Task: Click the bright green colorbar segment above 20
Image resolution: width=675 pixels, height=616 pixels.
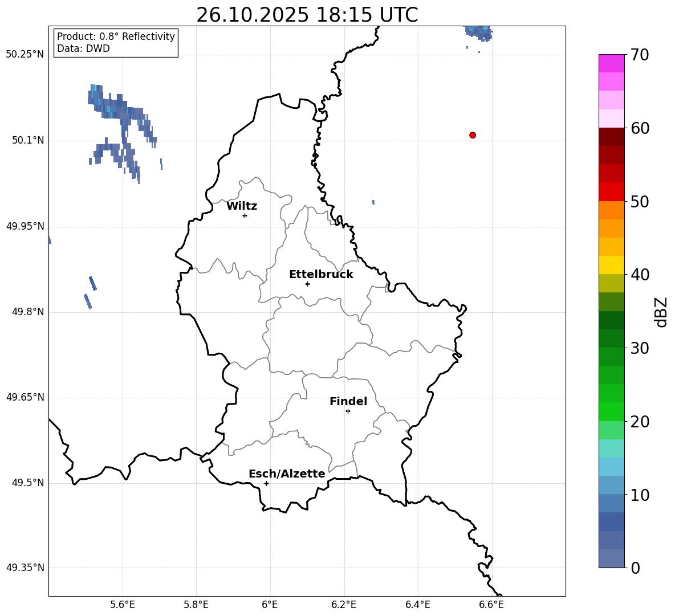Action: [612, 411]
